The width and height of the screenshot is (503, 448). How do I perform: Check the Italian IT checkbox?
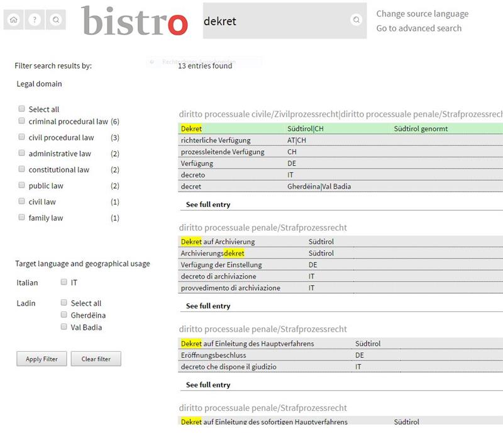click(x=64, y=283)
